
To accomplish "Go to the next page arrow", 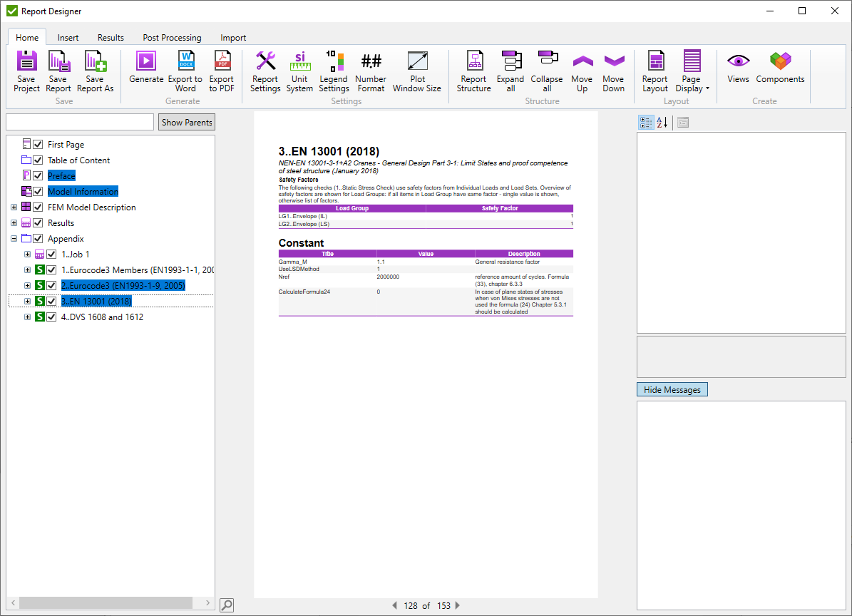I will click(457, 605).
